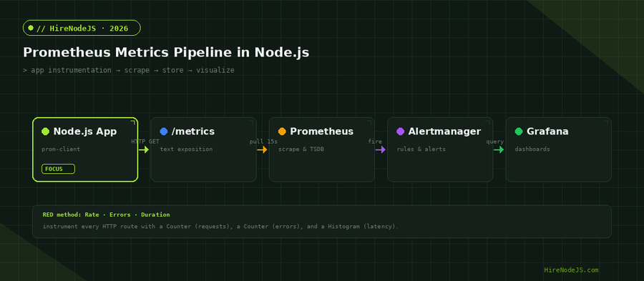Click the orange arrow pointing to Prometheus
Image resolution: width=644 pixels, height=281 pixels.
coord(262,149)
